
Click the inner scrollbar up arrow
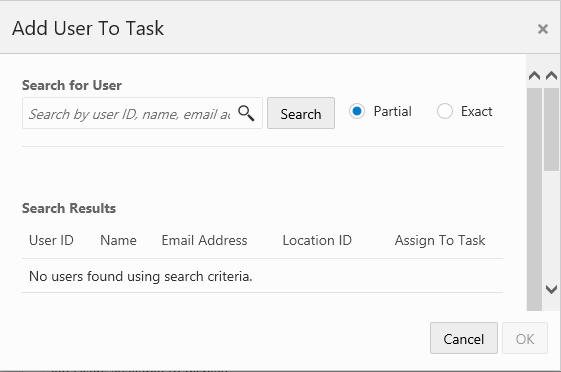coord(535,76)
